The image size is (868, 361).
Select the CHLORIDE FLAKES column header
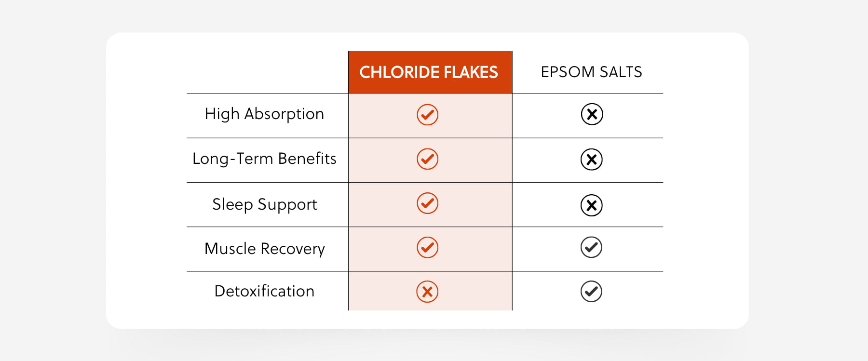coord(429,72)
